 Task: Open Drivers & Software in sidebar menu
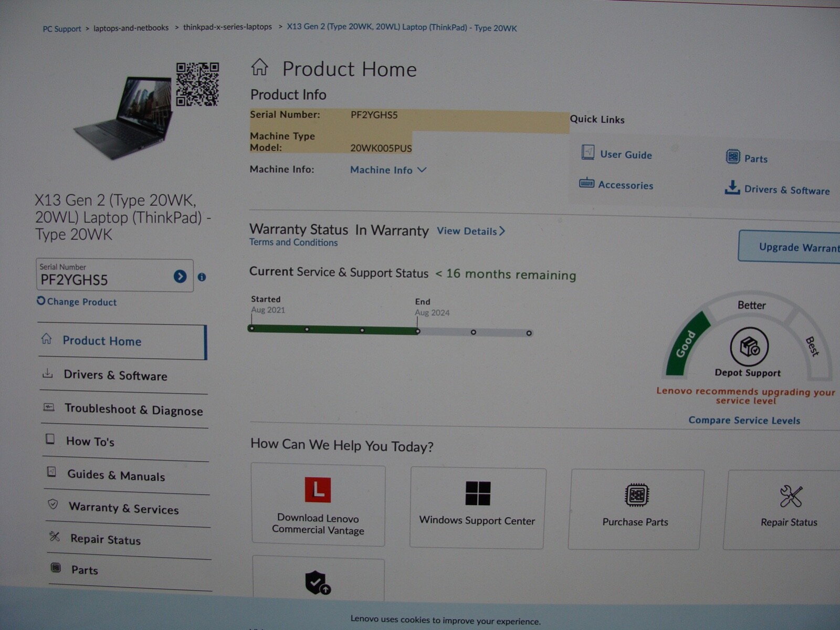tap(124, 376)
